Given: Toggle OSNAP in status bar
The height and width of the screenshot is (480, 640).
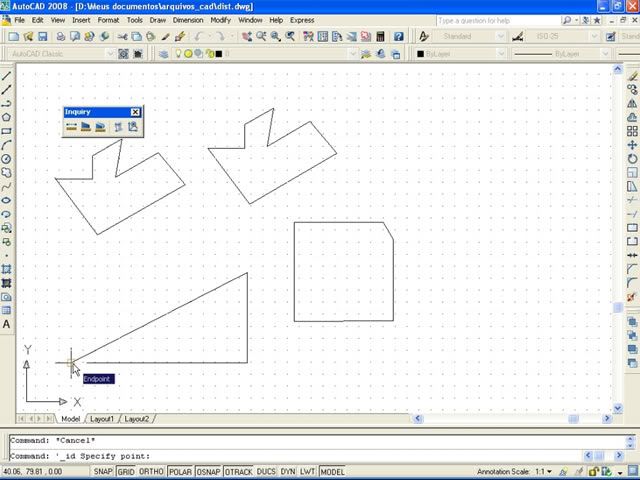Looking at the screenshot, I should [208, 472].
